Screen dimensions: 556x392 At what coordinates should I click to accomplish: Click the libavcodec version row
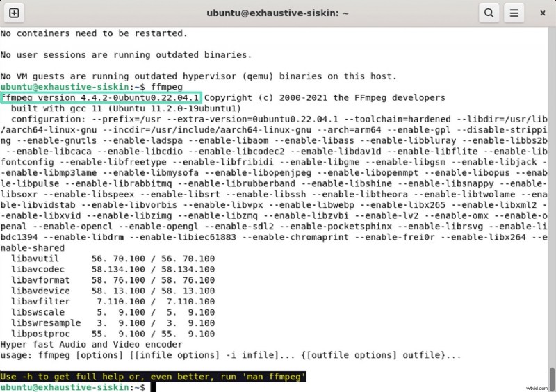pos(113,269)
